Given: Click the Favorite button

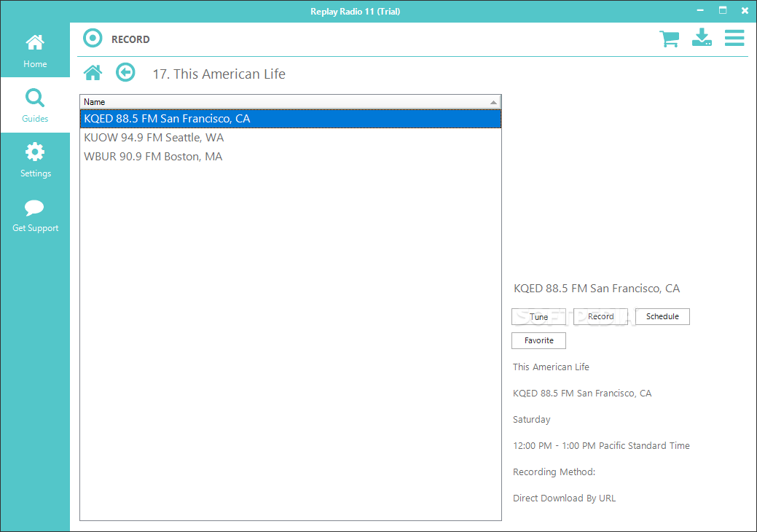Looking at the screenshot, I should (538, 340).
